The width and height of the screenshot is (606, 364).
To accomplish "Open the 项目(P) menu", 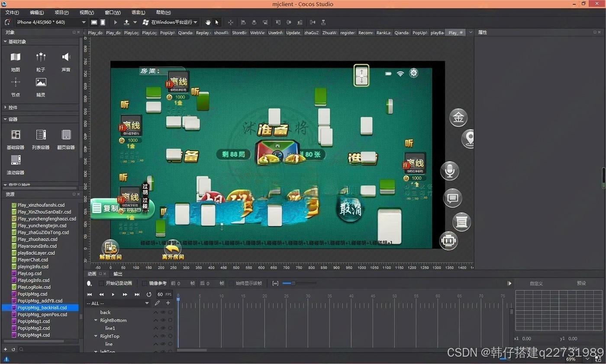I will click(x=61, y=13).
